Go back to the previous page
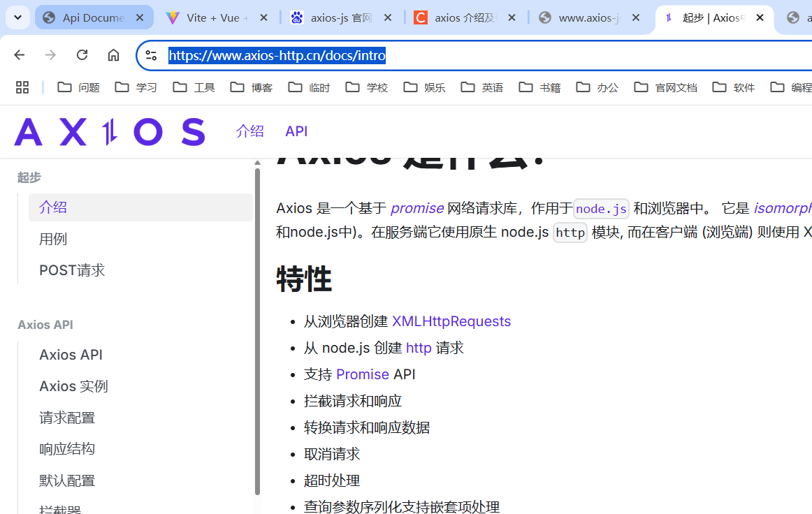 click(x=20, y=55)
